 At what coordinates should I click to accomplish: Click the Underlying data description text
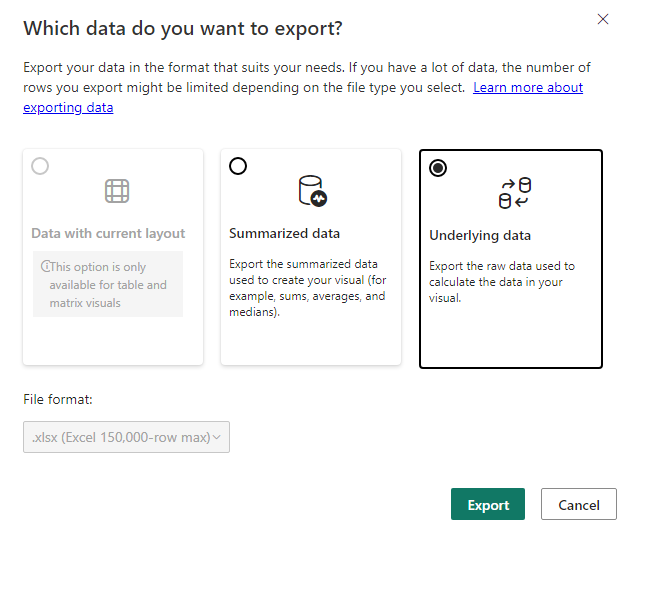click(x=502, y=282)
